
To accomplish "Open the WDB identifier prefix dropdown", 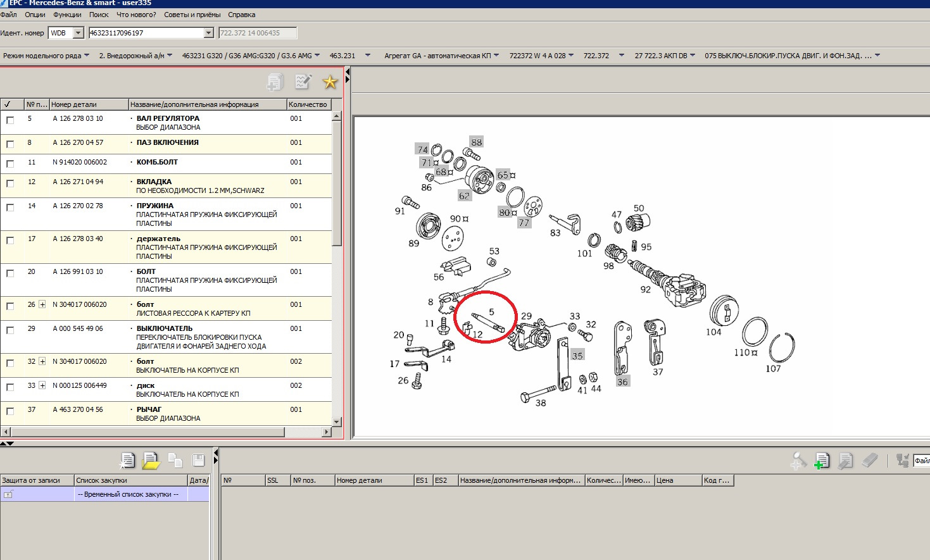I will [79, 33].
